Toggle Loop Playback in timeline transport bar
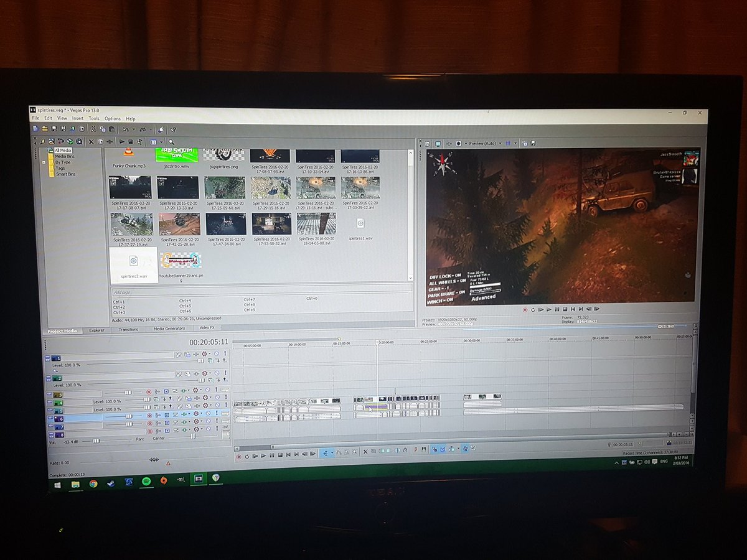Screen dimensions: 747x560 247,456
